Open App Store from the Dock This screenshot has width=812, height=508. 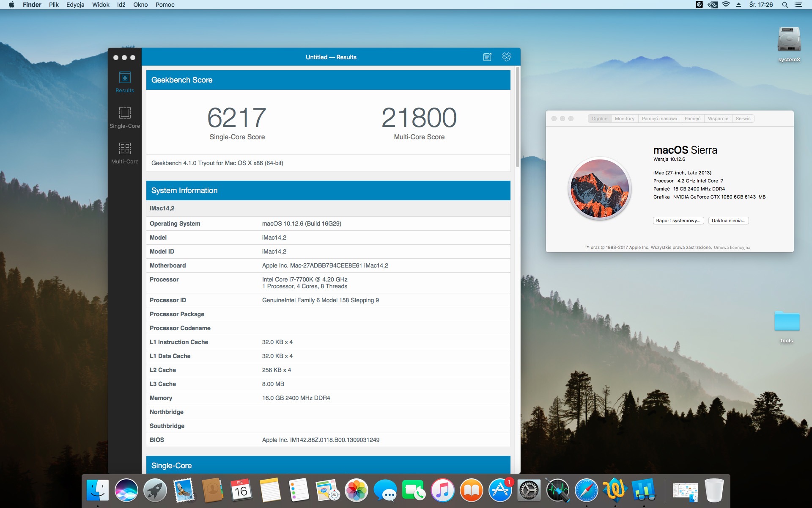[x=500, y=490]
